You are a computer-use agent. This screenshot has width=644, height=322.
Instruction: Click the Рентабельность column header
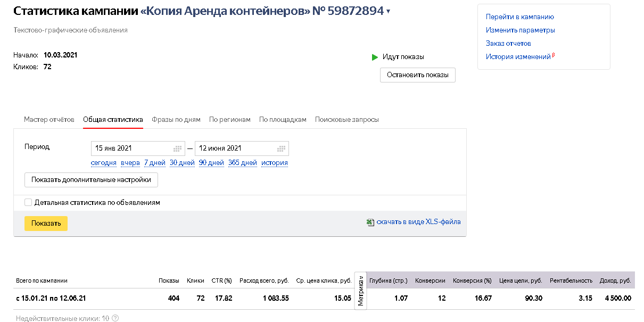tap(571, 281)
